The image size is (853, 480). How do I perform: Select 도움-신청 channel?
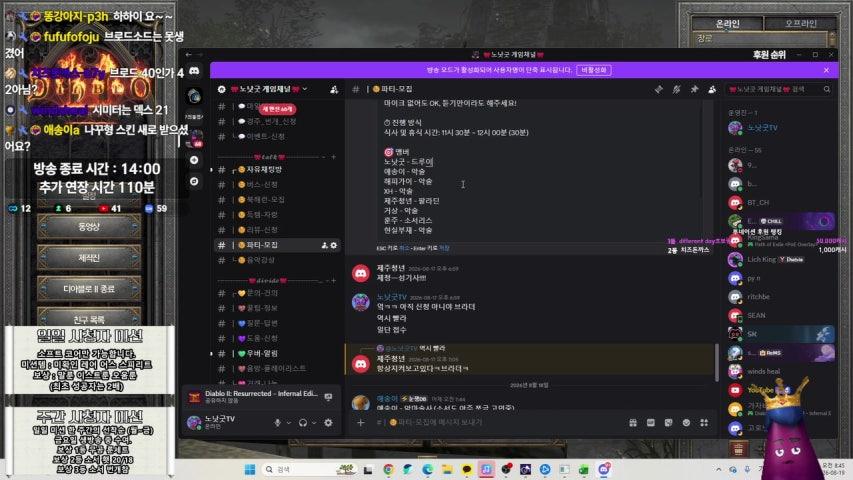[278, 339]
